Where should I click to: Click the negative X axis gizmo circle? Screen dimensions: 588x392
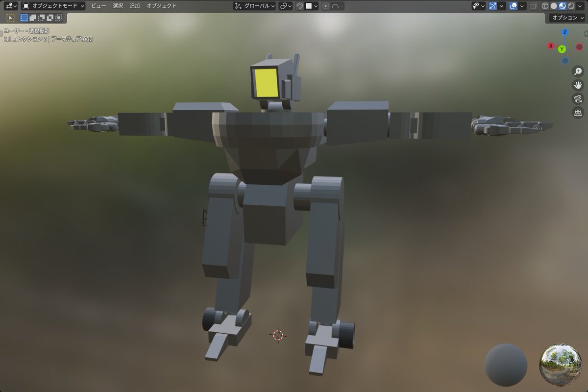coord(579,47)
